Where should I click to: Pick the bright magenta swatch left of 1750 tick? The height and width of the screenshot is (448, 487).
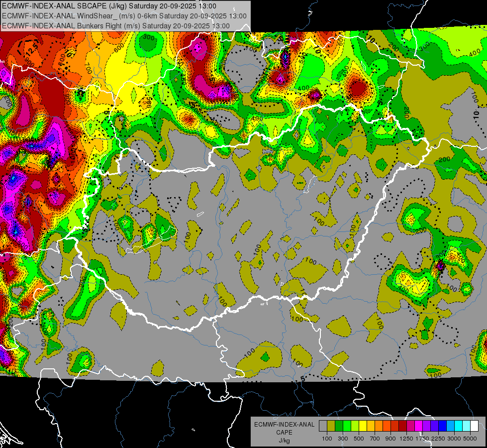coord(419,426)
